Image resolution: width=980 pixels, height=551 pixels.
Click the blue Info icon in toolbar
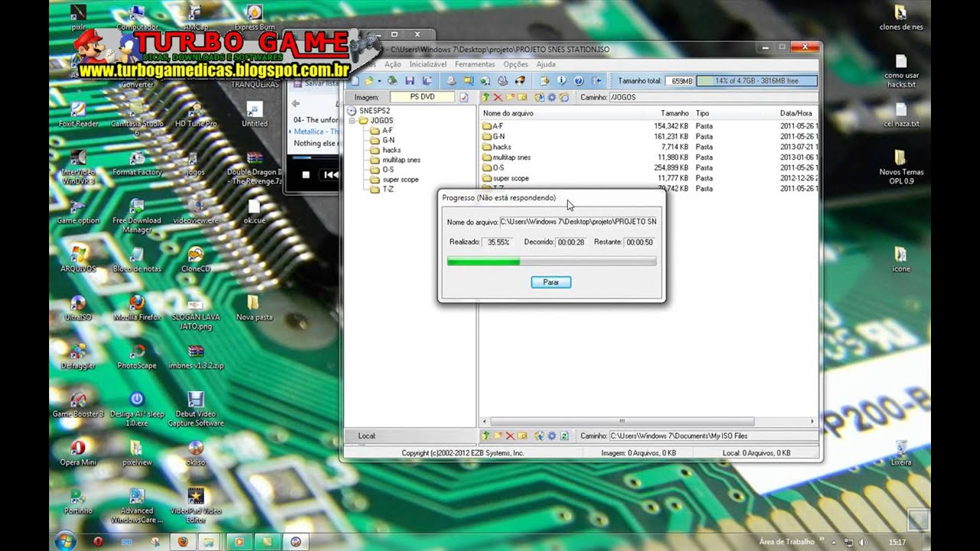point(561,80)
